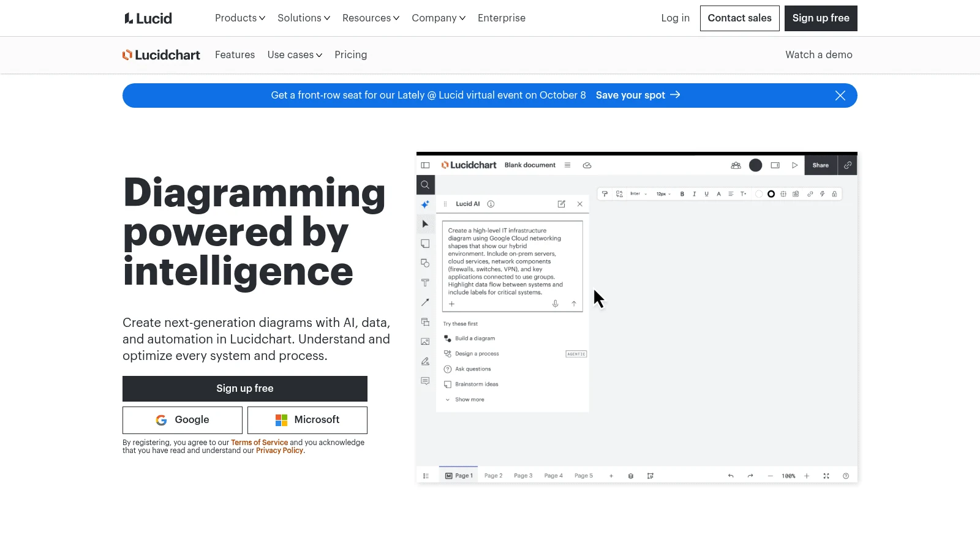Click the collaborators people icon in demo
This screenshot has height=551, width=980.
coord(736,165)
